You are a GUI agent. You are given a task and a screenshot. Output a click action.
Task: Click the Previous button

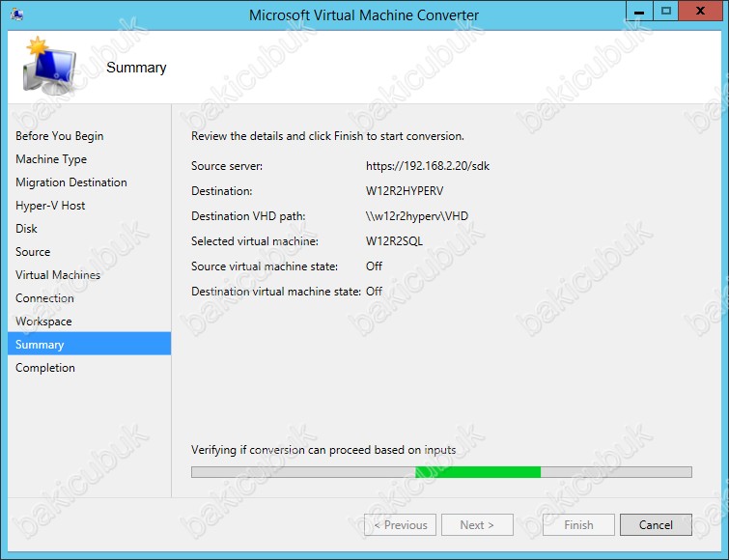click(x=400, y=525)
